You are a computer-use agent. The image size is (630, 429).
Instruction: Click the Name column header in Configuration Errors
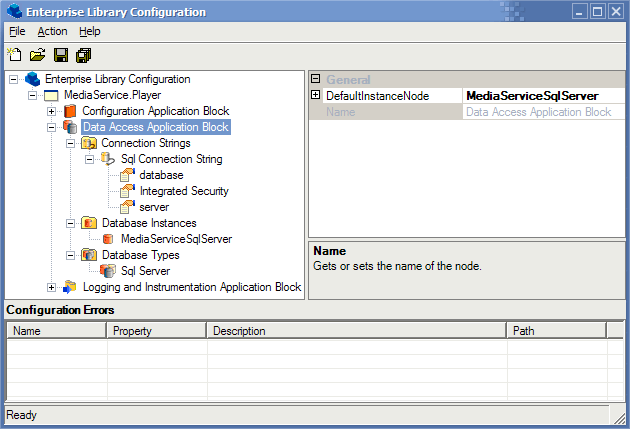[57, 331]
